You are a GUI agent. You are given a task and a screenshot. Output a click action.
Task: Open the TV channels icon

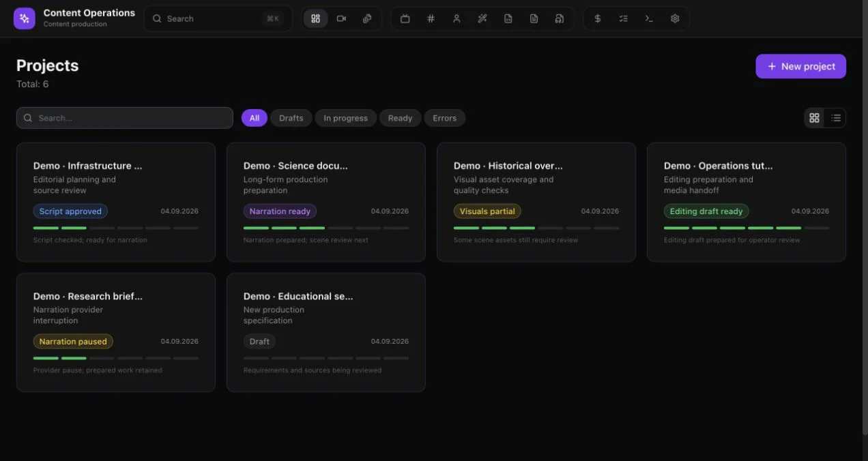(405, 18)
